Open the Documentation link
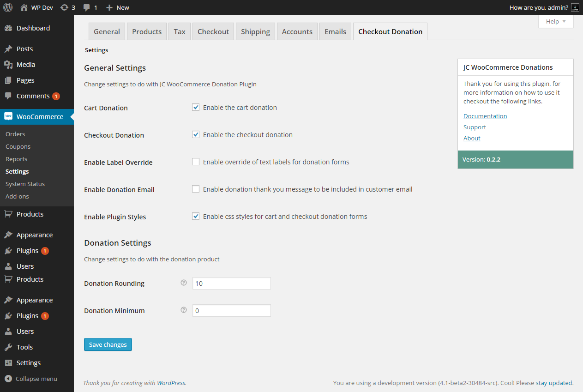Viewport: 583px width, 392px height. coord(485,116)
